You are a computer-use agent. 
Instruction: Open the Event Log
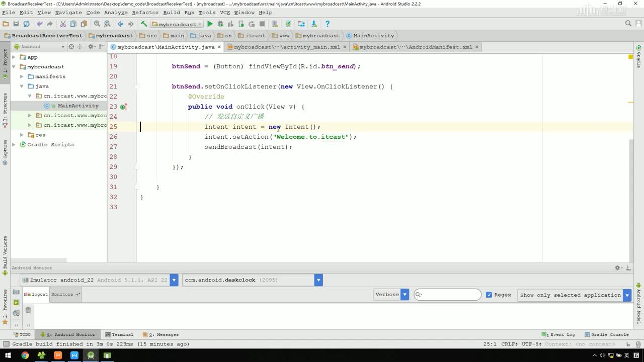tap(558, 334)
